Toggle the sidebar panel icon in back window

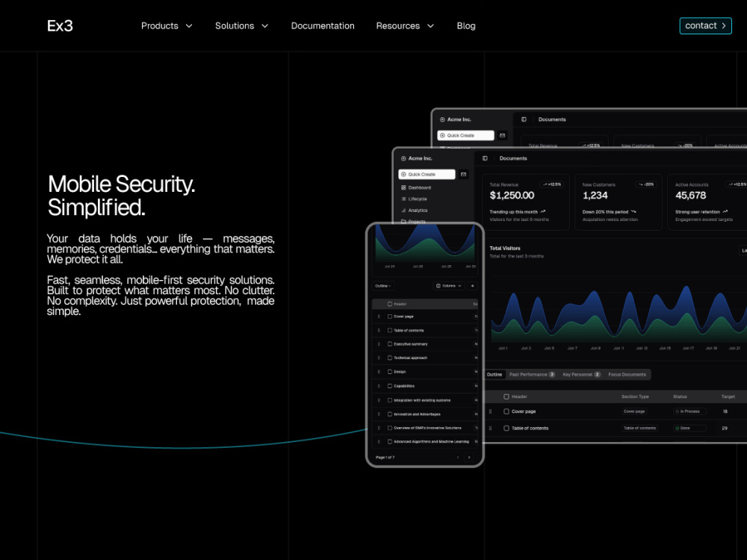[x=524, y=119]
